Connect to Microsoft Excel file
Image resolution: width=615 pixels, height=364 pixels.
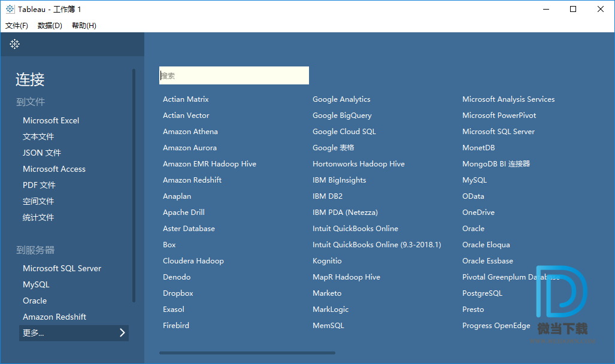(51, 120)
